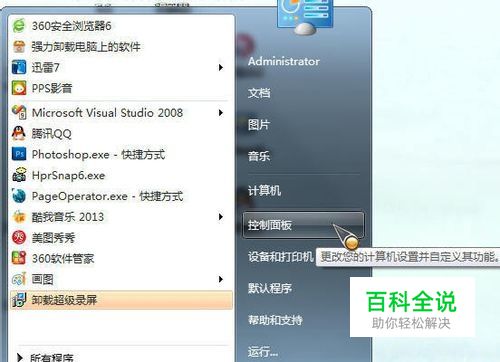
Task: Click the HprSnap6.exe camera icon
Action: pos(19,175)
